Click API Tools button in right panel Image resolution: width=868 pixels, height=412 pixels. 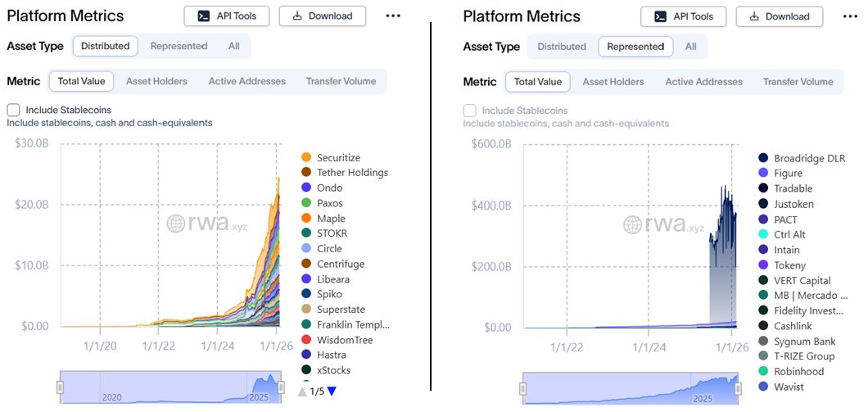pos(684,16)
